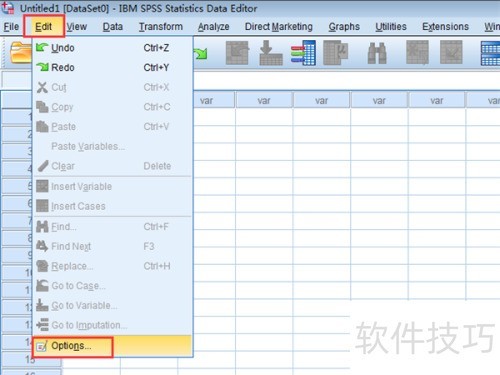Open the Extensions menu
The image size is (500, 375).
coord(445,27)
